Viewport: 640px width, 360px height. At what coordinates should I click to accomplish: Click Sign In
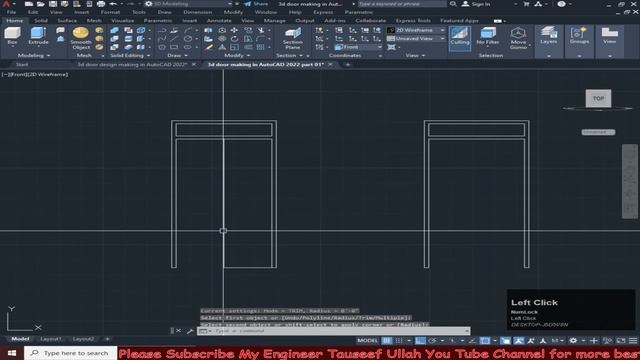(476, 4)
